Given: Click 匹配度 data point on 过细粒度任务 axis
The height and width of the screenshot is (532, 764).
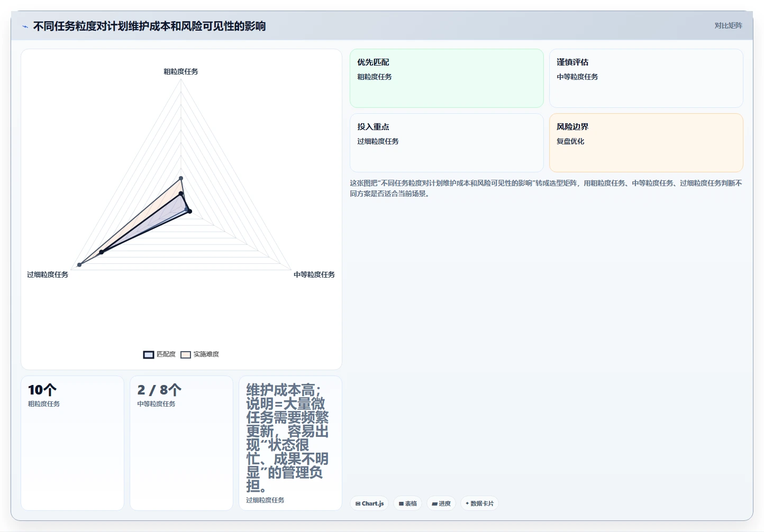Looking at the screenshot, I should (x=102, y=252).
